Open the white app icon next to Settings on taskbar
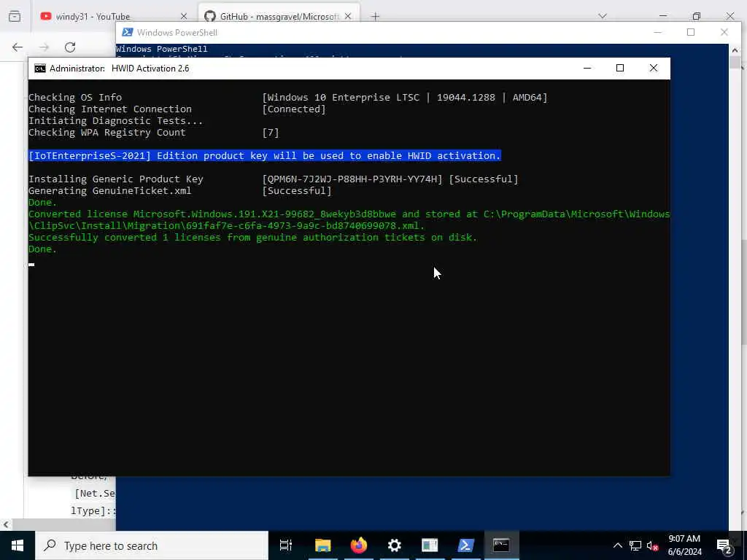Image resolution: width=747 pixels, height=560 pixels. pyautogui.click(x=430, y=545)
